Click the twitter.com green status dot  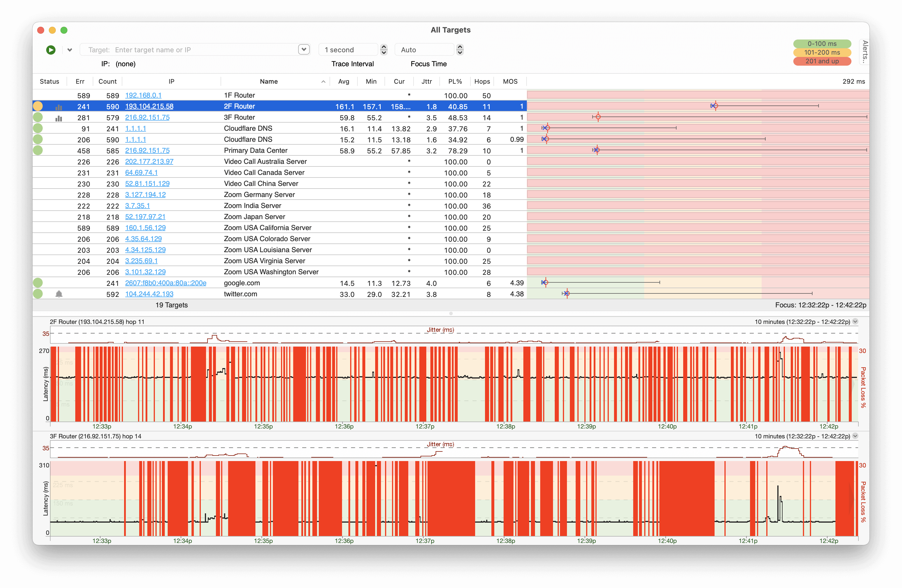tap(38, 294)
